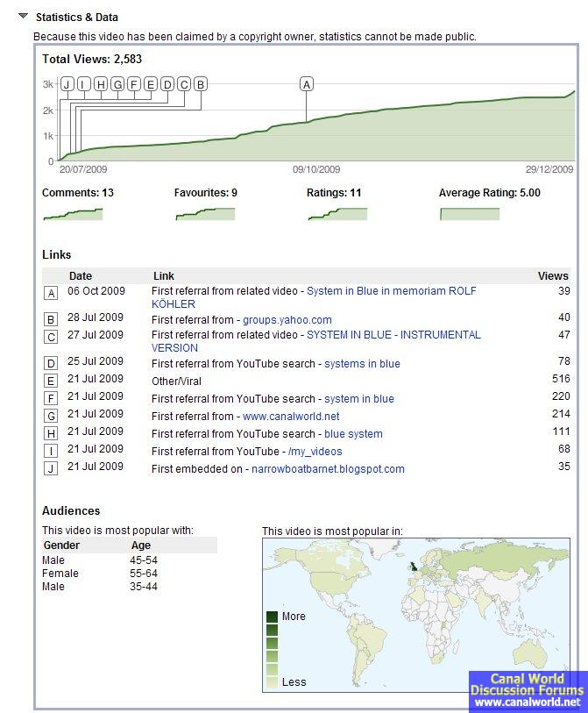Screen dimensions: 588x713
Task: Click the J icon in the Links table
Action: point(51,468)
